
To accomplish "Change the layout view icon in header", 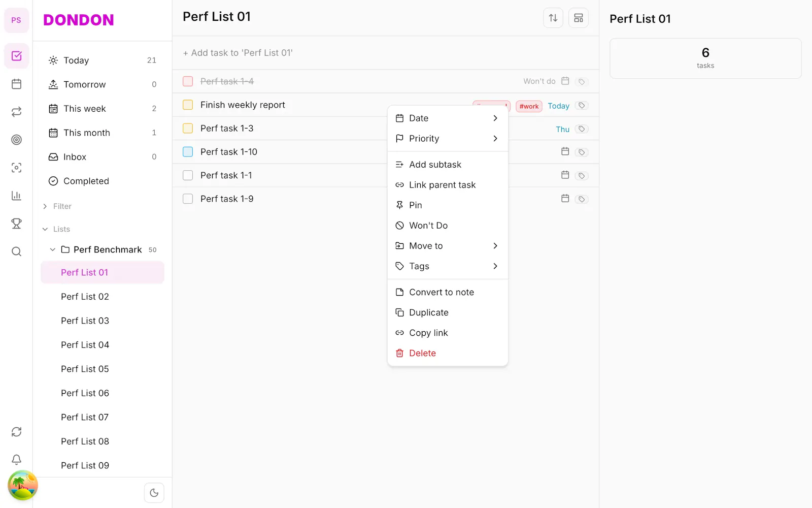I will [x=579, y=18].
